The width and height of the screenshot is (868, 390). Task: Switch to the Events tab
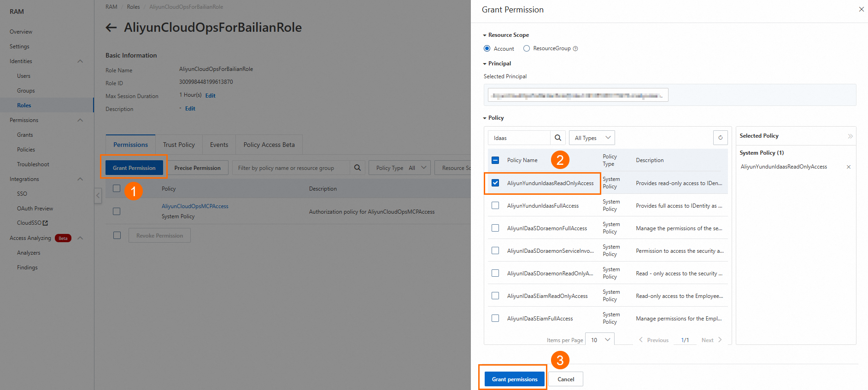(x=219, y=145)
